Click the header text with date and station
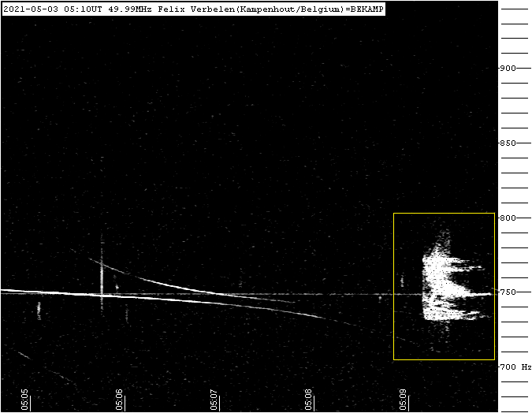532x413 pixels. [x=194, y=9]
